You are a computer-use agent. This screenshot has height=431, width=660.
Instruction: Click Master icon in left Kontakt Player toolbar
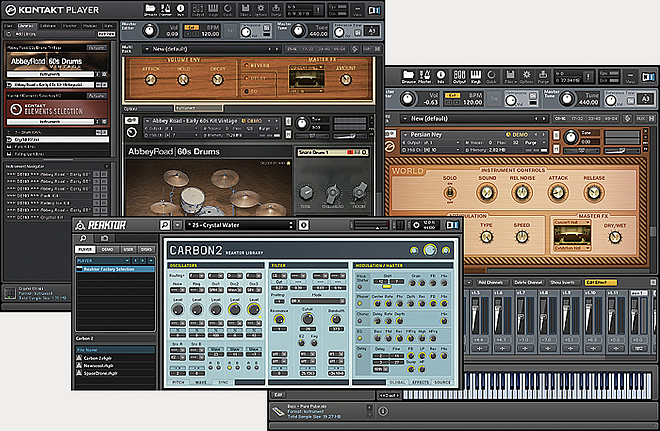(165, 10)
